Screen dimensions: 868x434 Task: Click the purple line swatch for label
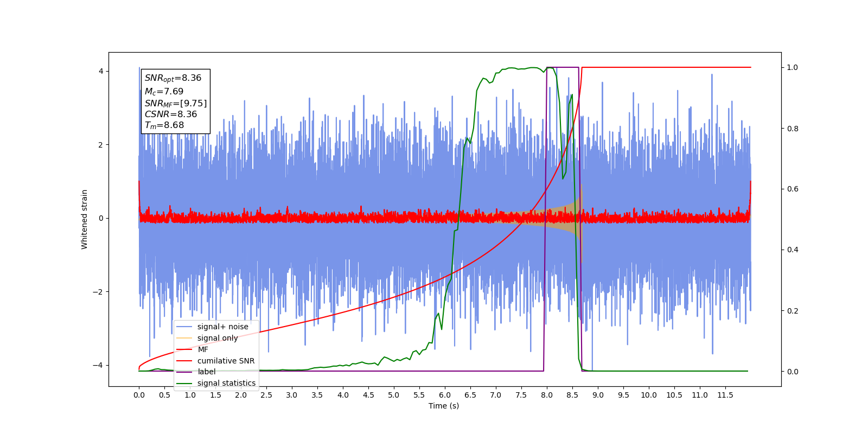185,372
